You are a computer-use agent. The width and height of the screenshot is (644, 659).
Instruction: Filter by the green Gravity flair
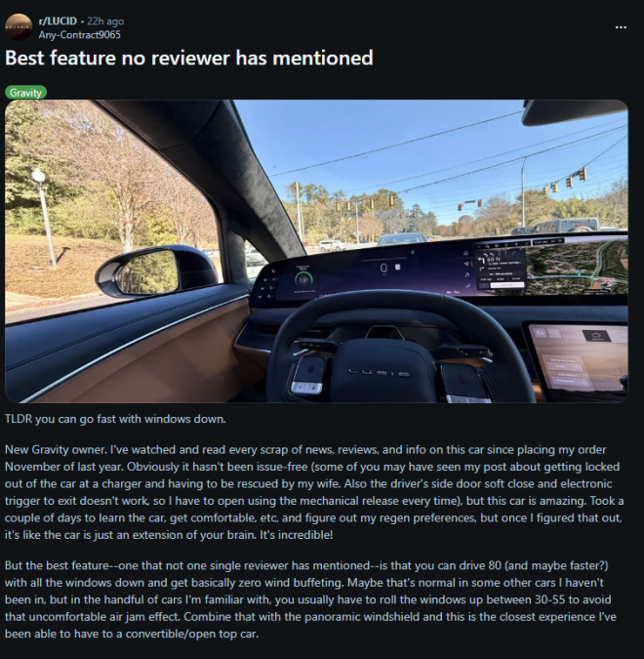(x=25, y=93)
